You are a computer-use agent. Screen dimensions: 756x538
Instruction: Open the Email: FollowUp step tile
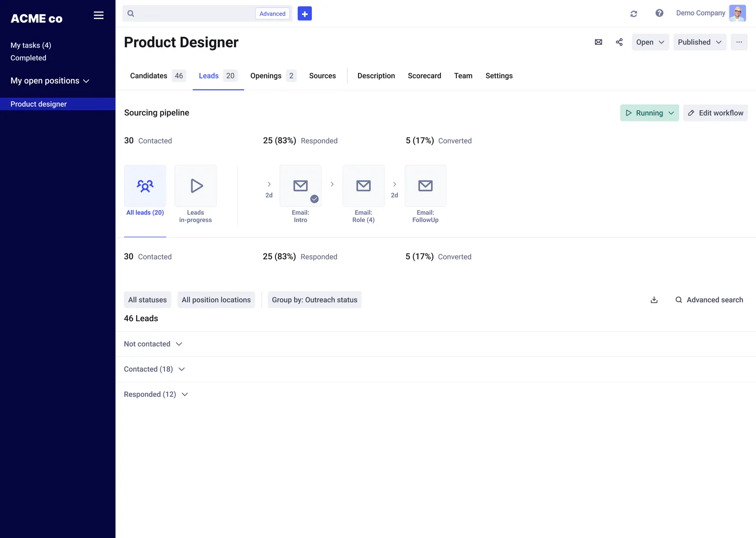coord(425,194)
